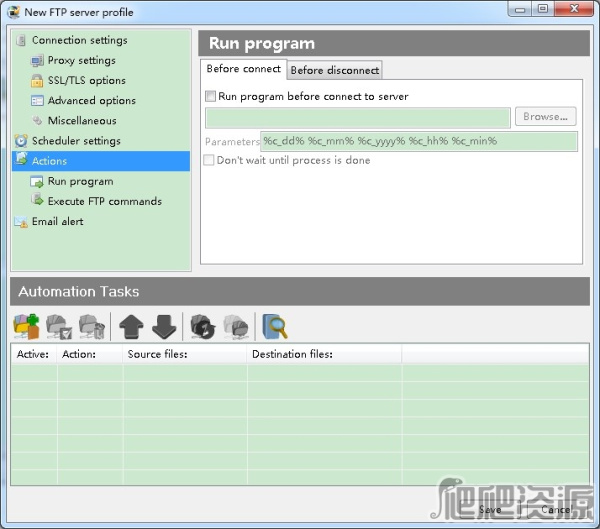Enable Run program before connect to server
The image size is (600, 529).
tap(210, 97)
